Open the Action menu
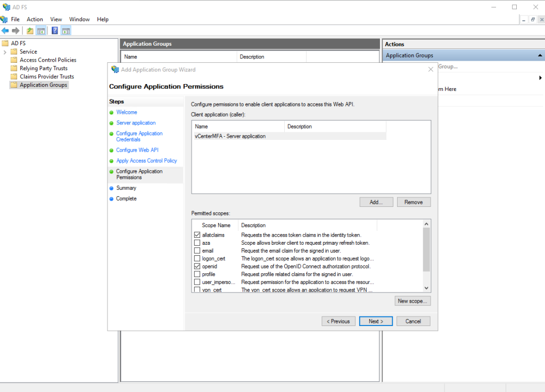Viewport: 545px width, 392px height. point(35,19)
